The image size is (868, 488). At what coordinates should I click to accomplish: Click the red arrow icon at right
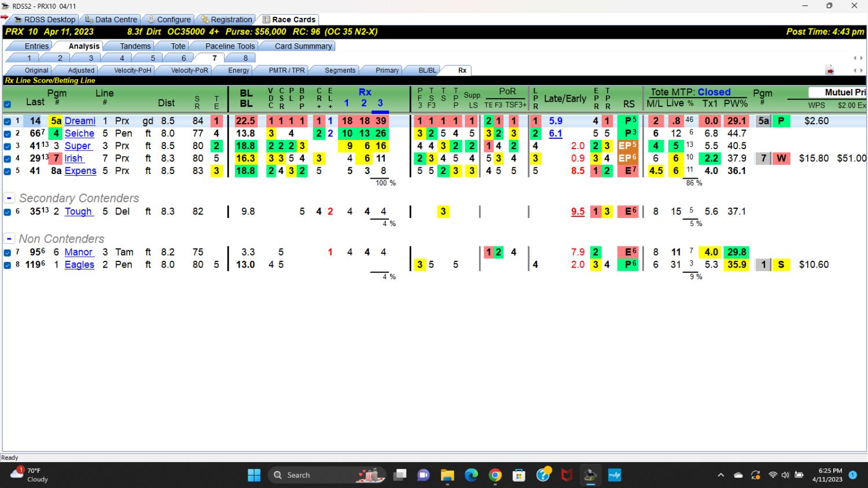coord(830,71)
